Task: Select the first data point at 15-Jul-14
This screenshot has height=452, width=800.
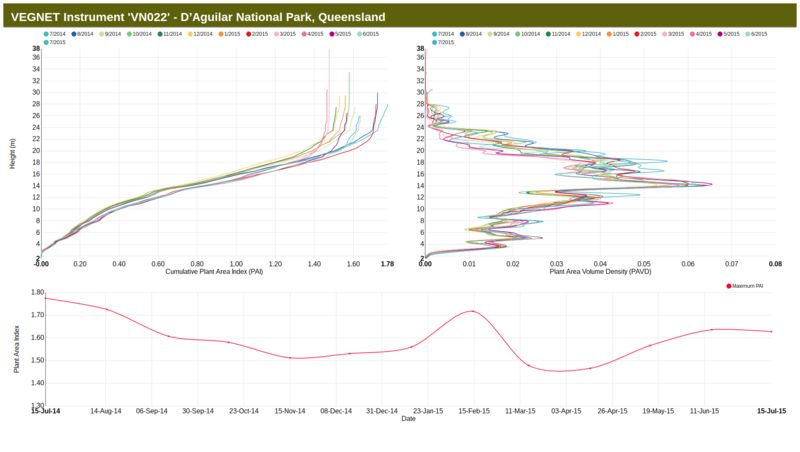Action: coord(44,298)
